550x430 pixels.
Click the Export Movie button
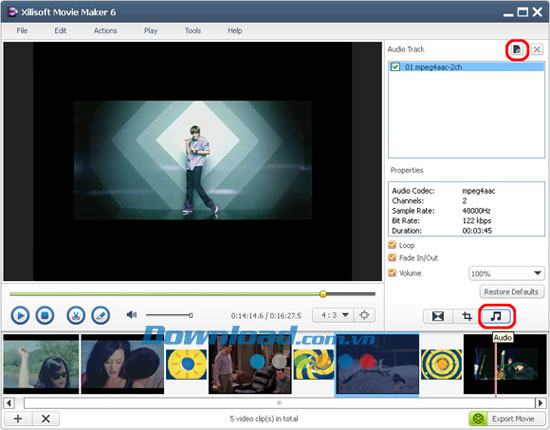coord(507,419)
